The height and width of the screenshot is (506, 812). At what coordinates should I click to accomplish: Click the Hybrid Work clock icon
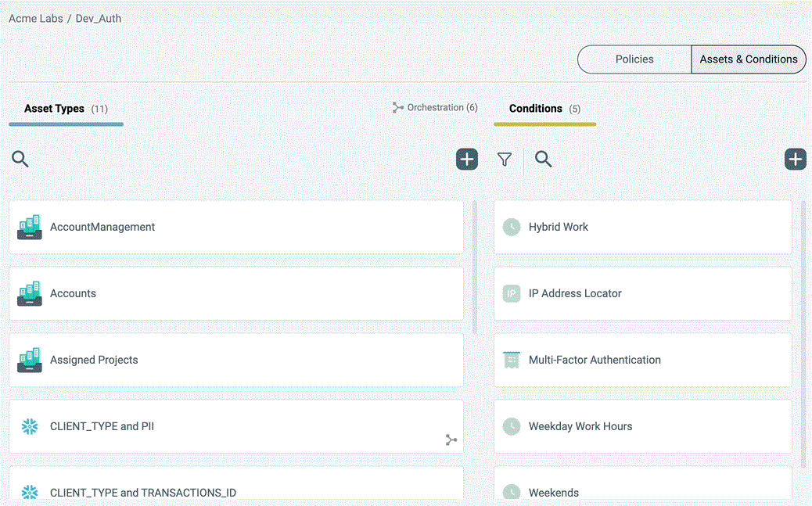coord(511,228)
